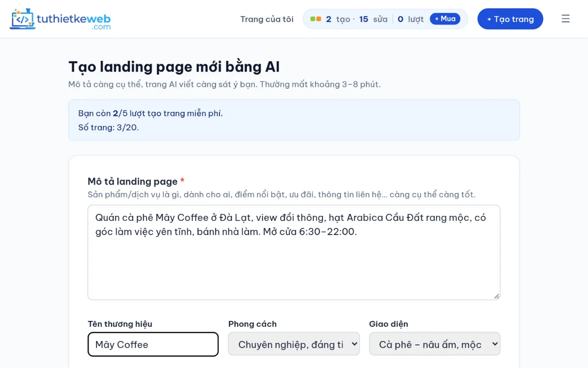Click the colored credits squares icon

[x=316, y=19]
